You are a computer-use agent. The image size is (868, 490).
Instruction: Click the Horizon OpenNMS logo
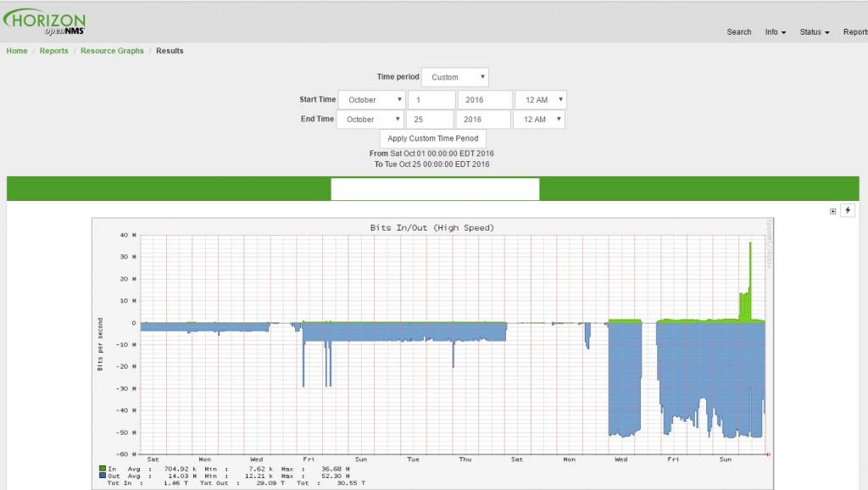[44, 21]
